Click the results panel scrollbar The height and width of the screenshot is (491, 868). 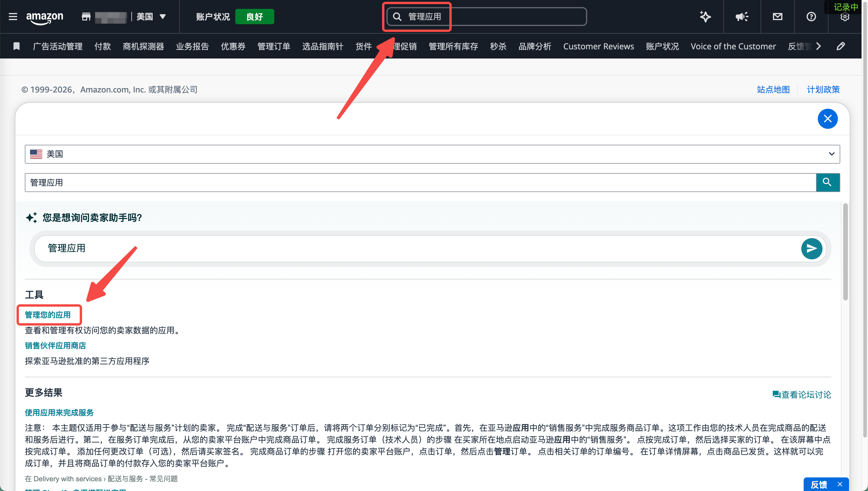click(x=845, y=252)
